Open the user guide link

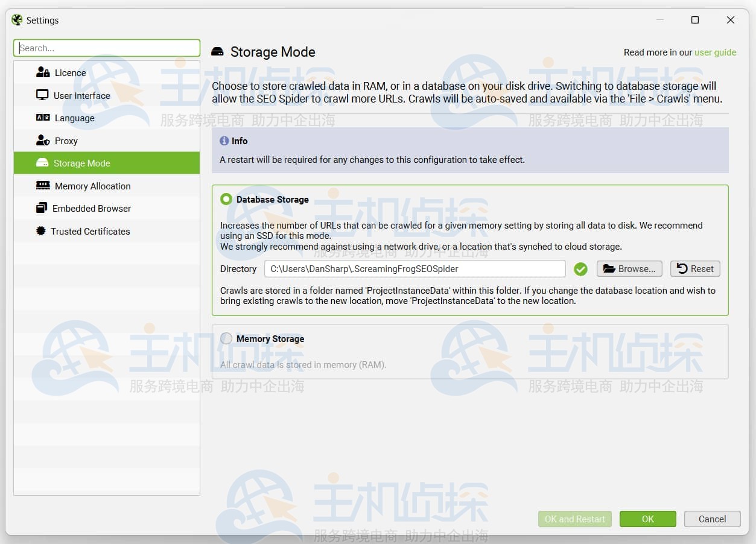[715, 52]
